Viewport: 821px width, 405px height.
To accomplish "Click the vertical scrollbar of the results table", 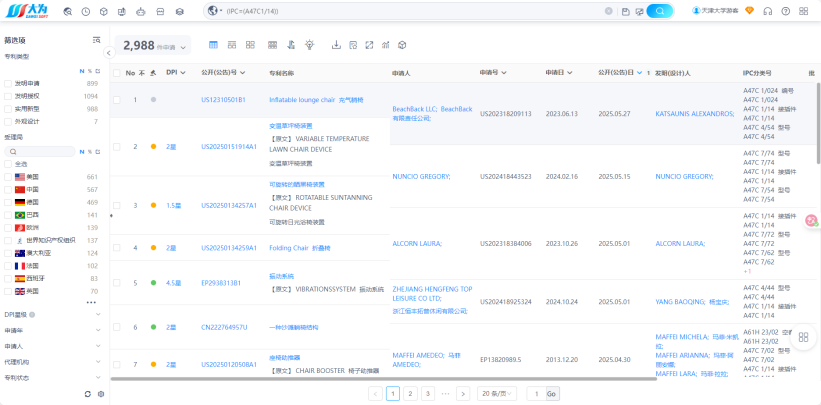I will pyautogui.click(x=818, y=123).
